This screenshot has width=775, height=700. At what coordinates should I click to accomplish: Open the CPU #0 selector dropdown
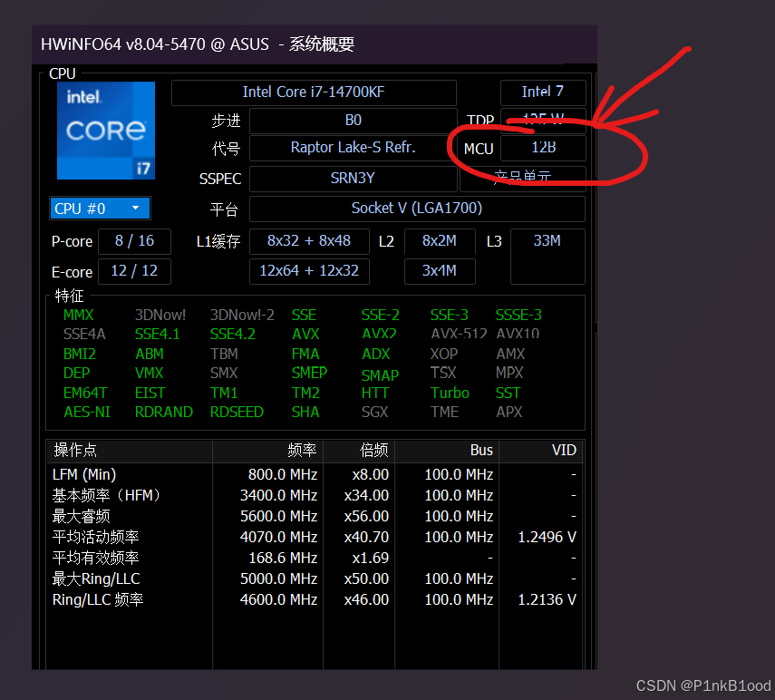(100, 209)
